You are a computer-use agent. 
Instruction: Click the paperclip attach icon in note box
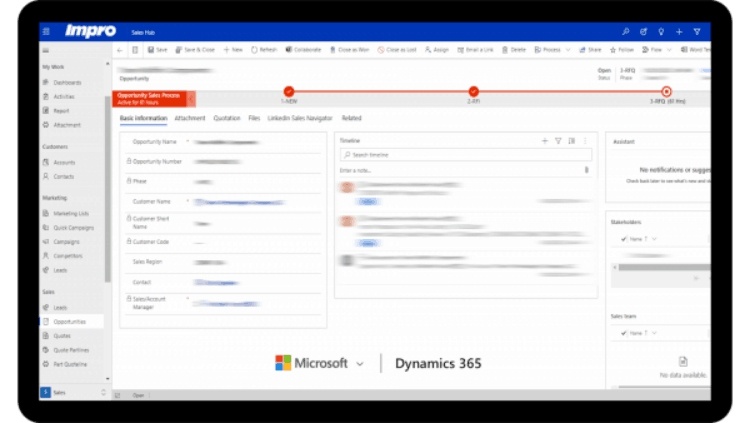coord(586,170)
